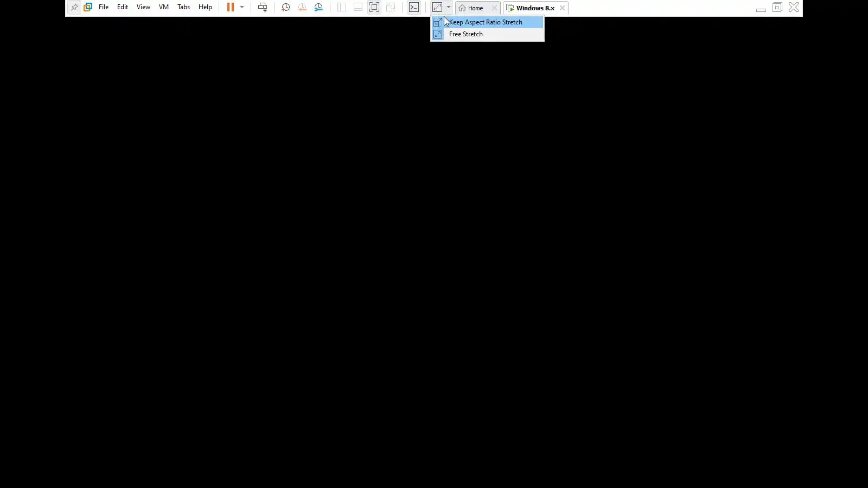Screen dimensions: 868x488
Task: Toggle the library sidebar view icon
Action: [x=342, y=8]
